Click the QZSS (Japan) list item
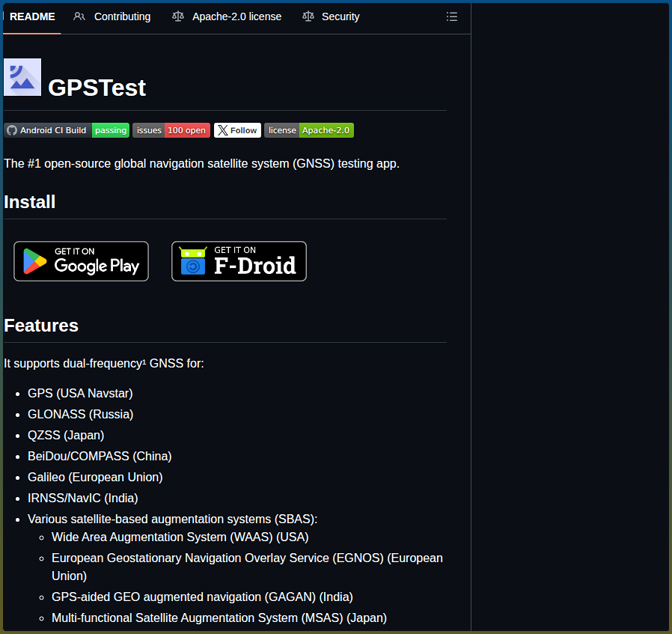This screenshot has height=634, width=672. point(66,436)
